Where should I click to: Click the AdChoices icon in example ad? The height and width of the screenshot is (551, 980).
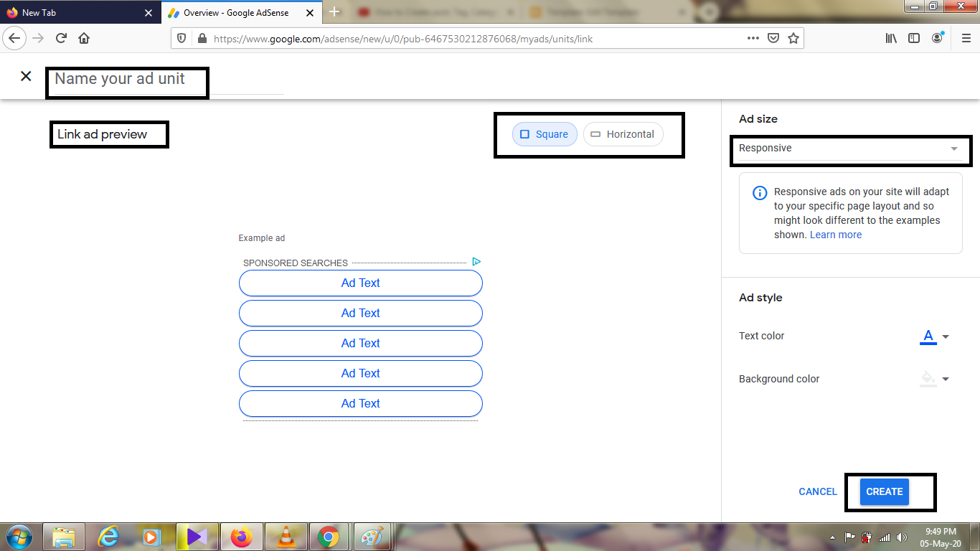476,262
